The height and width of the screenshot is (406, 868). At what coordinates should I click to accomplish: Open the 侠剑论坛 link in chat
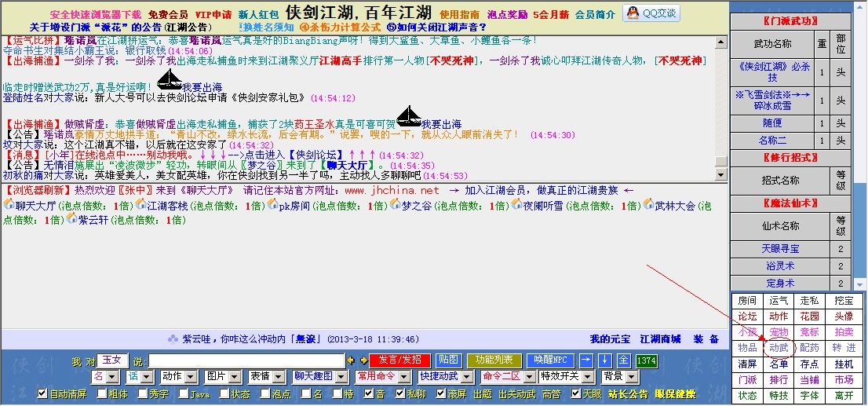pyautogui.click(x=319, y=155)
